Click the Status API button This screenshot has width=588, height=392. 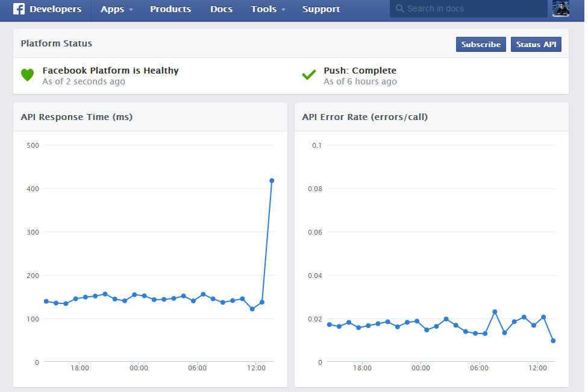536,44
